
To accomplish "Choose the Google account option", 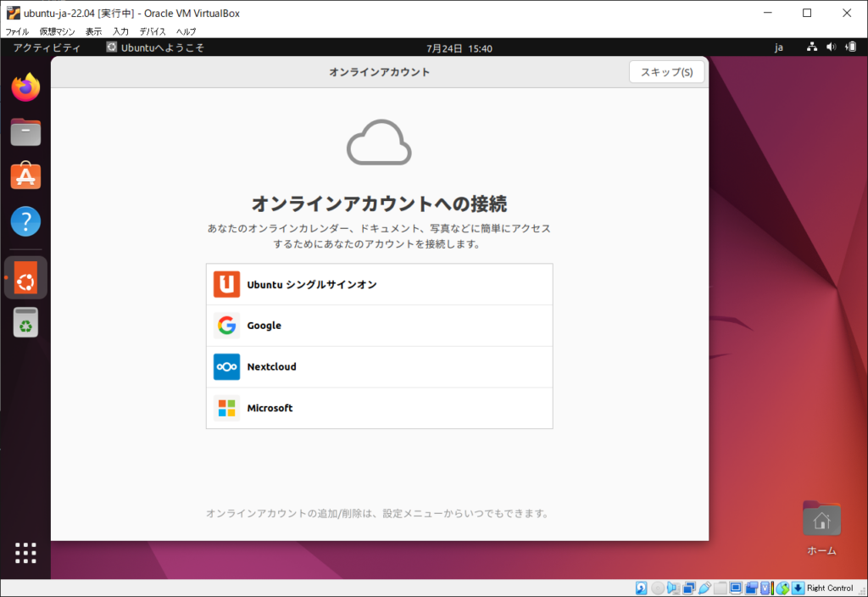I will [379, 326].
